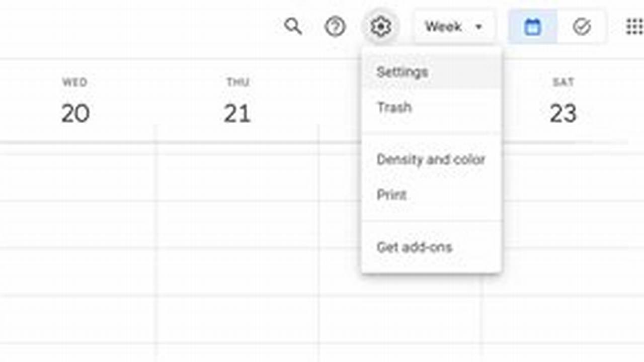Select Settings from the open menu
The height and width of the screenshot is (362, 644).
(403, 71)
